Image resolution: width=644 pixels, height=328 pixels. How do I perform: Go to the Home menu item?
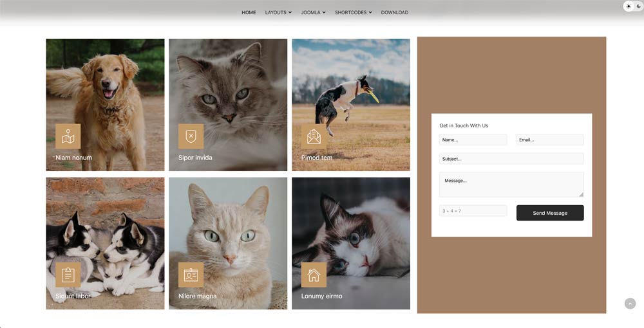point(249,12)
